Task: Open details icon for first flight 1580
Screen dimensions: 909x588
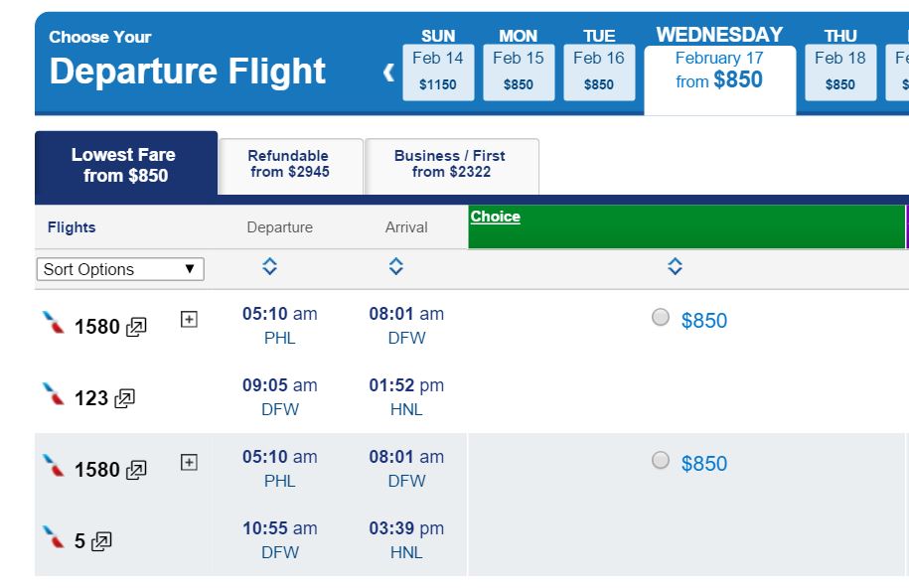Action: point(136,327)
